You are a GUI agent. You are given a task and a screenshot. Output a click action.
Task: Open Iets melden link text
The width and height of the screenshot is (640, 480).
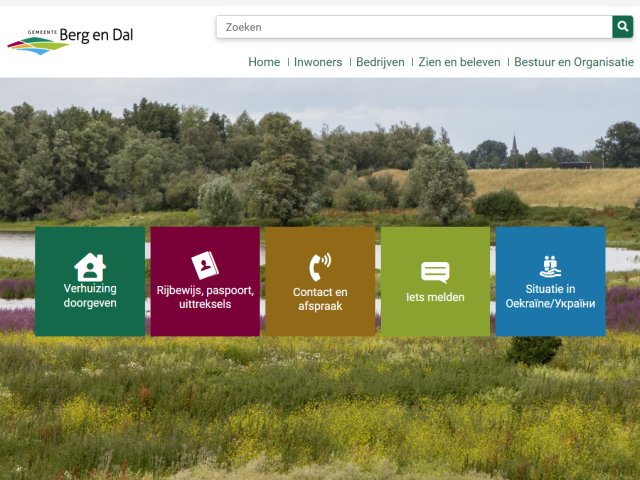(x=435, y=297)
